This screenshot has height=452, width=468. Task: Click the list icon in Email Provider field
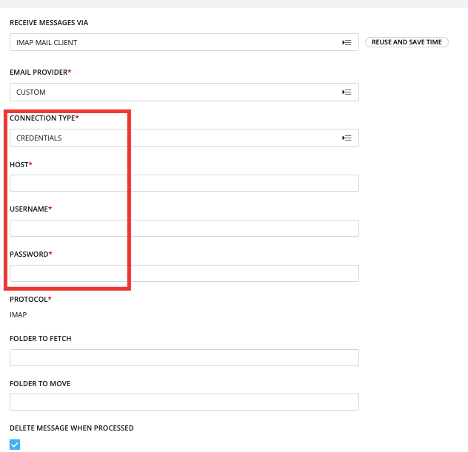coord(347,92)
